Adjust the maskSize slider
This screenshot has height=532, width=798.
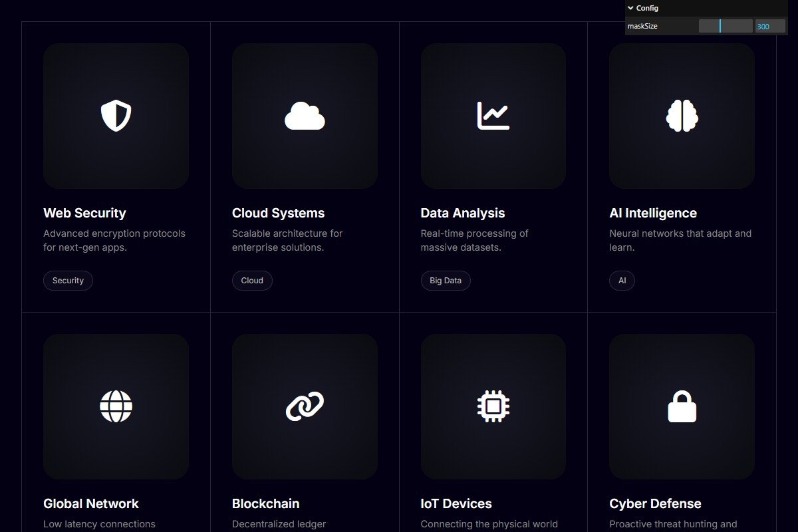(725, 27)
